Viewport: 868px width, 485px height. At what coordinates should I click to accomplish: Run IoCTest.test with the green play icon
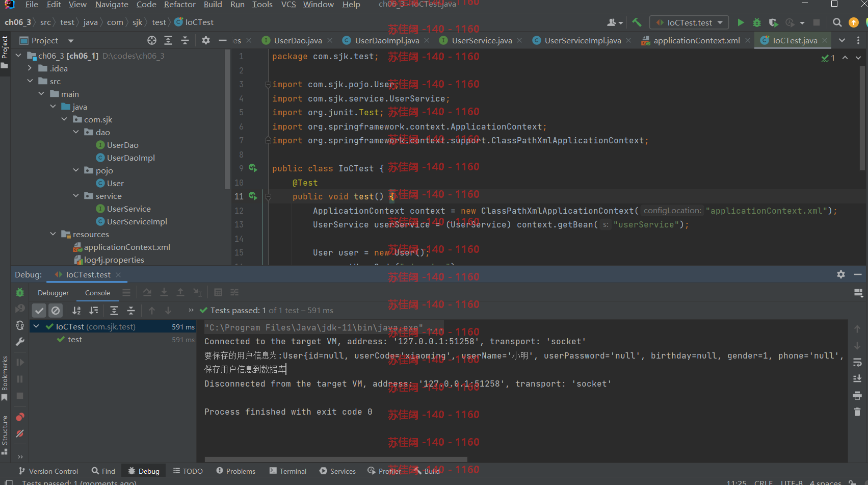click(741, 22)
